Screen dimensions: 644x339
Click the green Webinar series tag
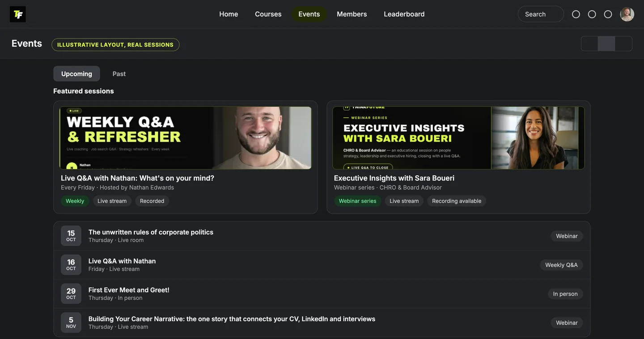(357, 201)
